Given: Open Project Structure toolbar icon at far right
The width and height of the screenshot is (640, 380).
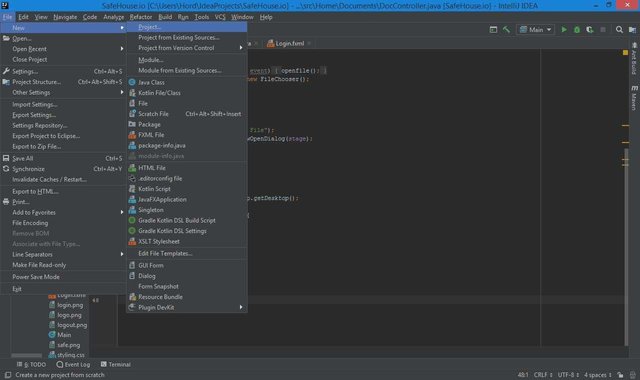Looking at the screenshot, I should 632,29.
